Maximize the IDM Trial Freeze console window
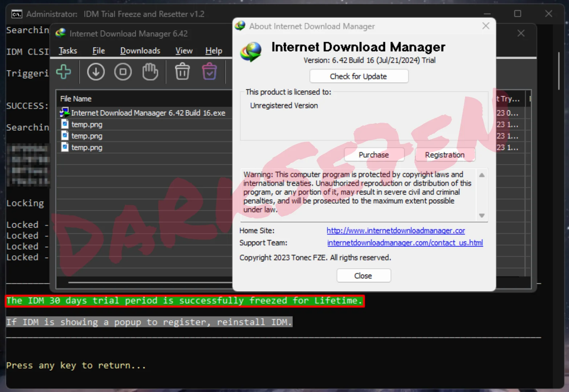The width and height of the screenshot is (569, 392). tap(517, 14)
